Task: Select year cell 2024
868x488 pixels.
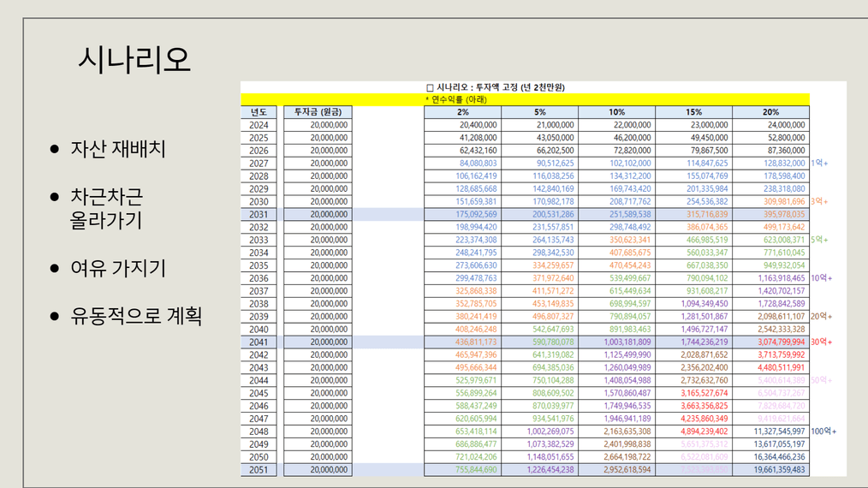Action: click(x=259, y=125)
